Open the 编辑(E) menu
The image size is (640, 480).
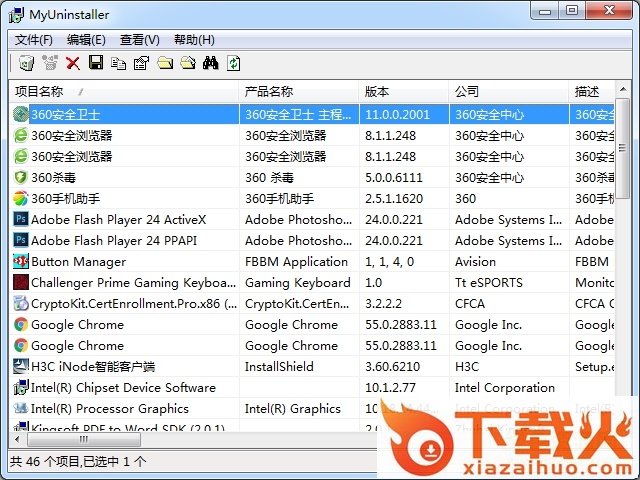[86, 40]
